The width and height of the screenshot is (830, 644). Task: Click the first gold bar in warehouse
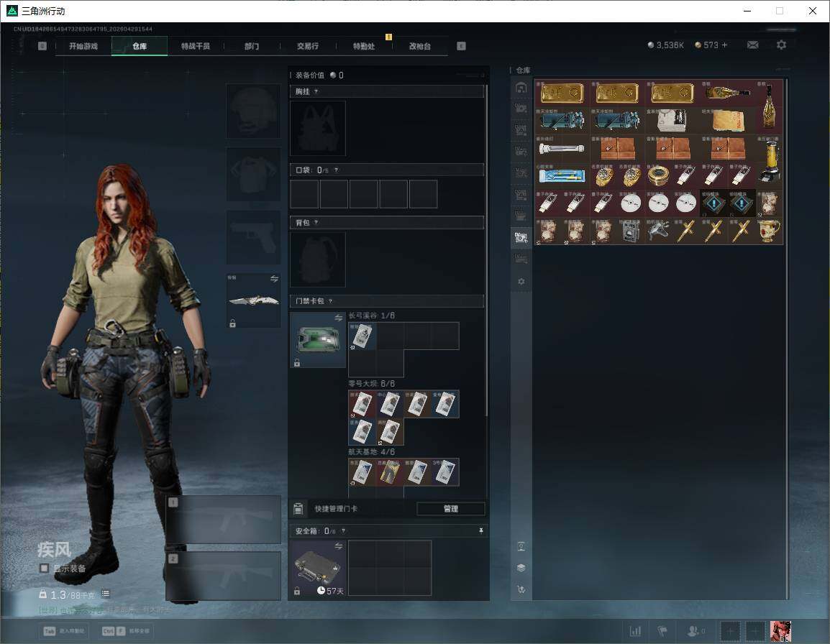(x=562, y=93)
